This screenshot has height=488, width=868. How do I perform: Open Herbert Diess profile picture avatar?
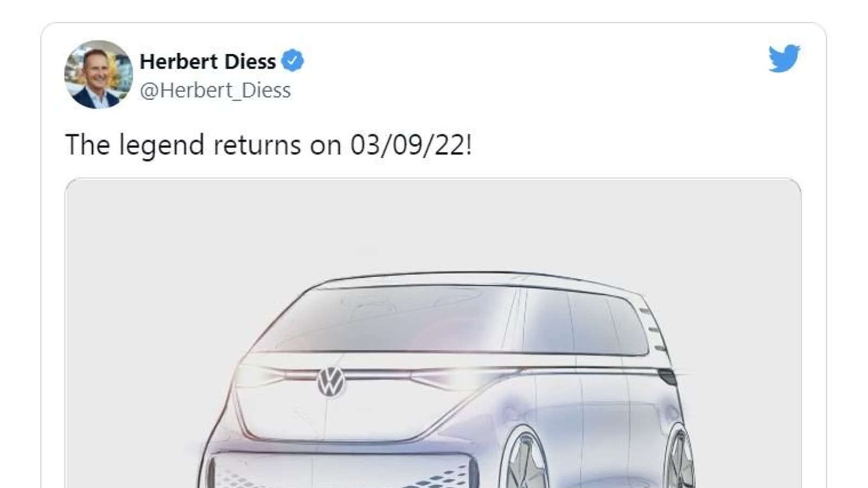[98, 74]
